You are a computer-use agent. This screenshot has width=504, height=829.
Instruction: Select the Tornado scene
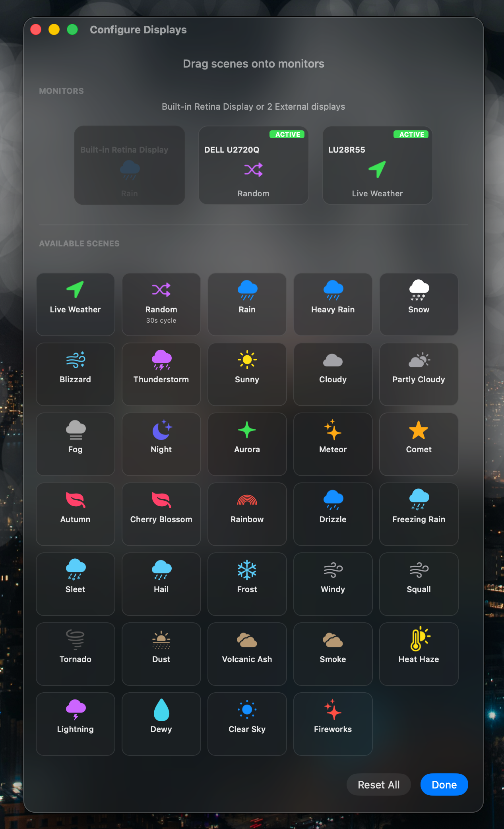pos(76,654)
